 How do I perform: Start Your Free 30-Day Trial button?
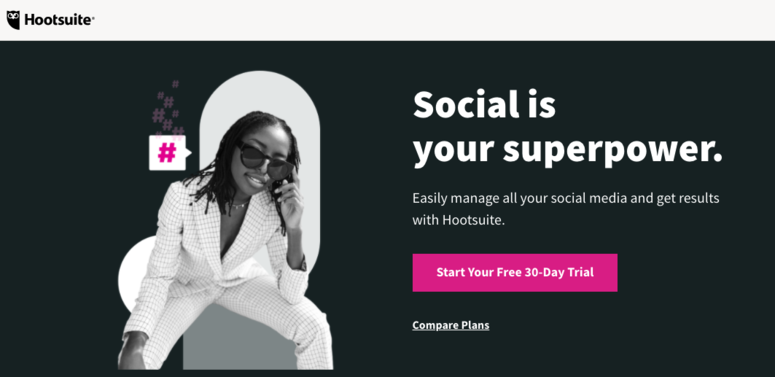pos(515,273)
